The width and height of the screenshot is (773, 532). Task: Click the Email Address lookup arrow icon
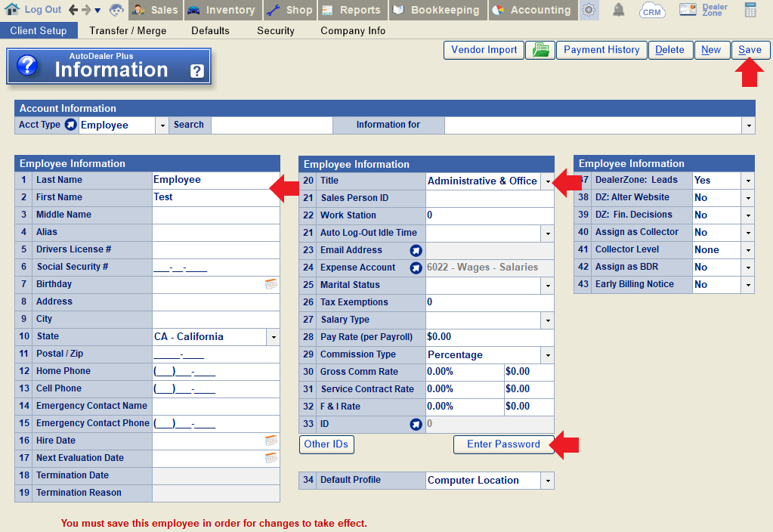tap(416, 250)
